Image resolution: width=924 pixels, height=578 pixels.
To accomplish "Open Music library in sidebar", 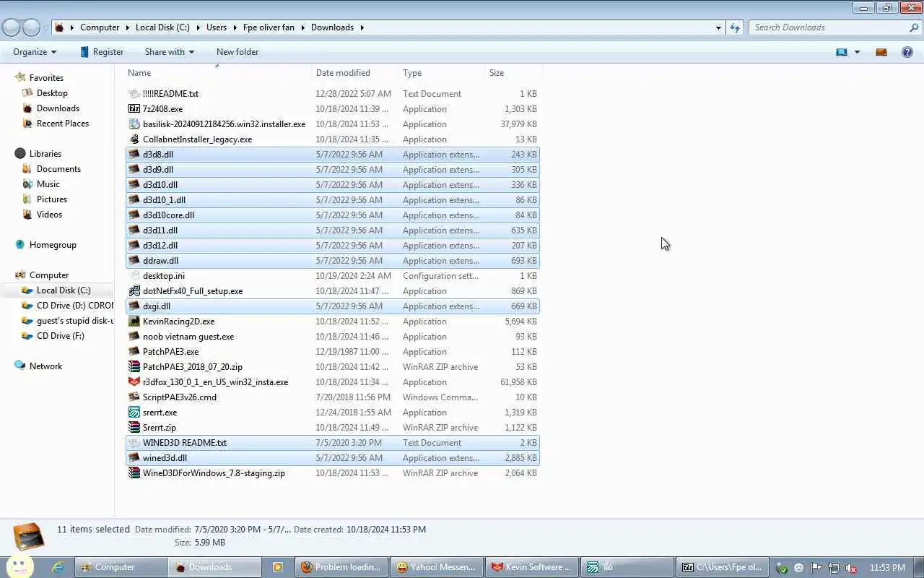I will tap(48, 184).
